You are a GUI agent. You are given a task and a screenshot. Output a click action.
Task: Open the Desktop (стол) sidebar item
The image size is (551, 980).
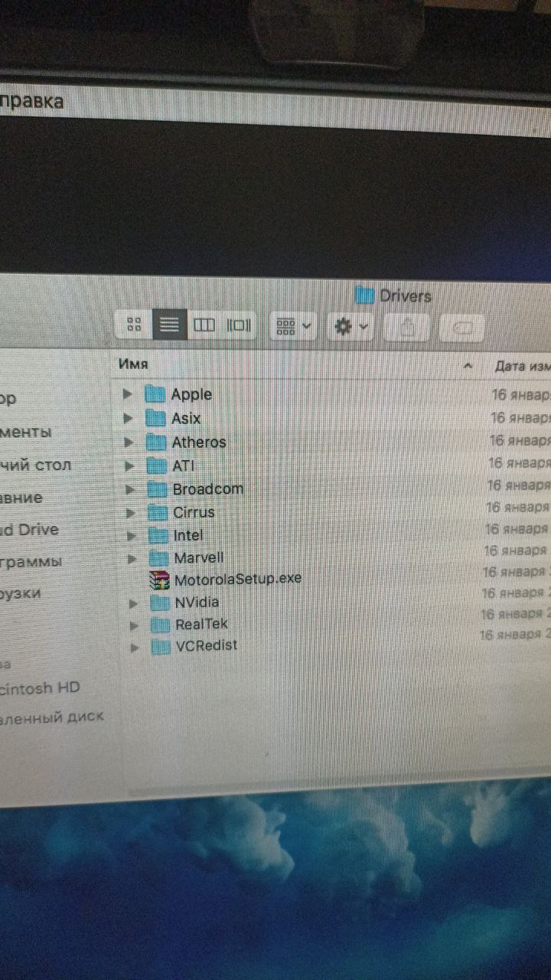37,465
